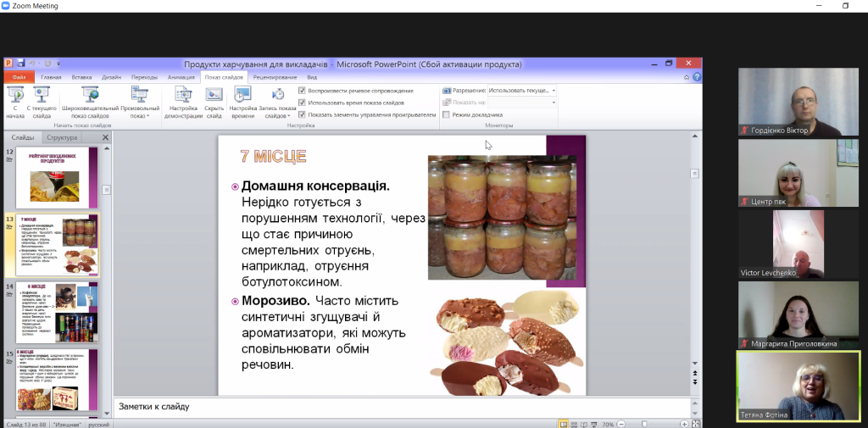Open the Файл menu tab

tap(19, 77)
